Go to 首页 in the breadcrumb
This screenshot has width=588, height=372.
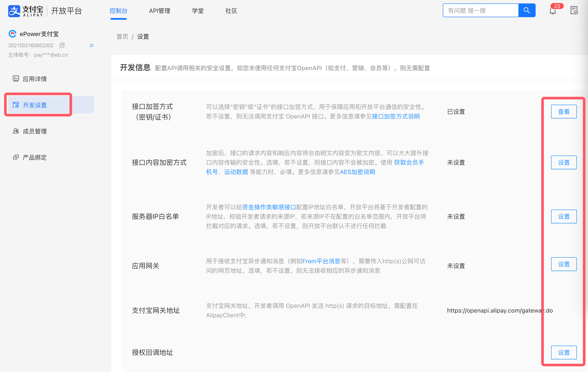click(122, 37)
